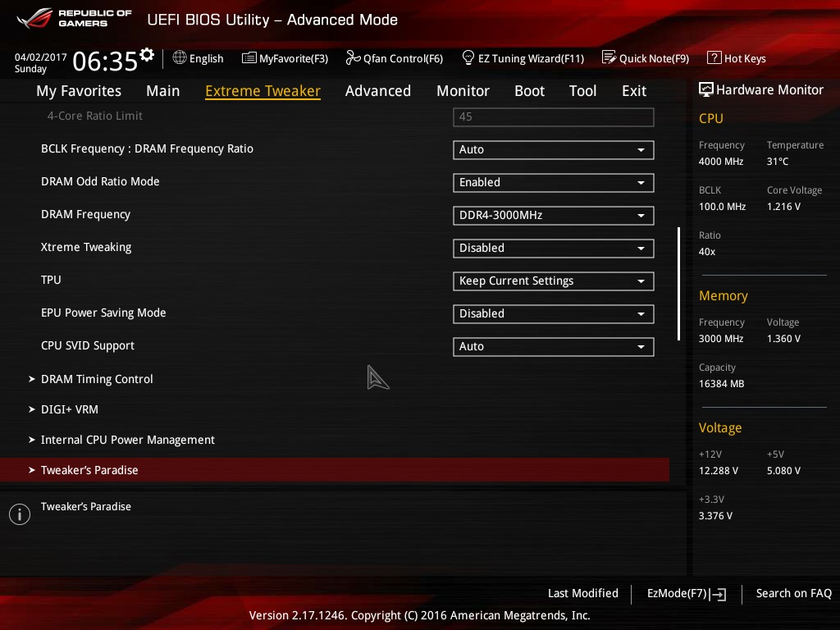Click the EZ Tuning Wizard lightbulb icon
Image resolution: width=840 pixels, height=630 pixels.
pyautogui.click(x=468, y=57)
